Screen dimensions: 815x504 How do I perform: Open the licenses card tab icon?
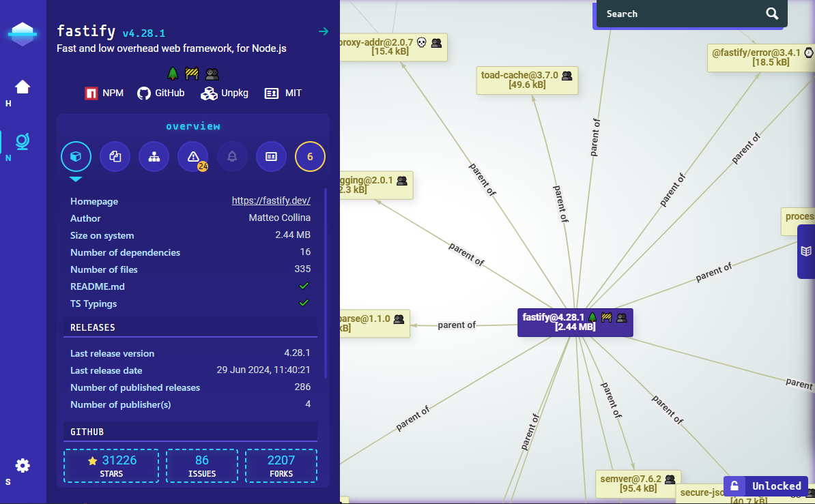(271, 156)
